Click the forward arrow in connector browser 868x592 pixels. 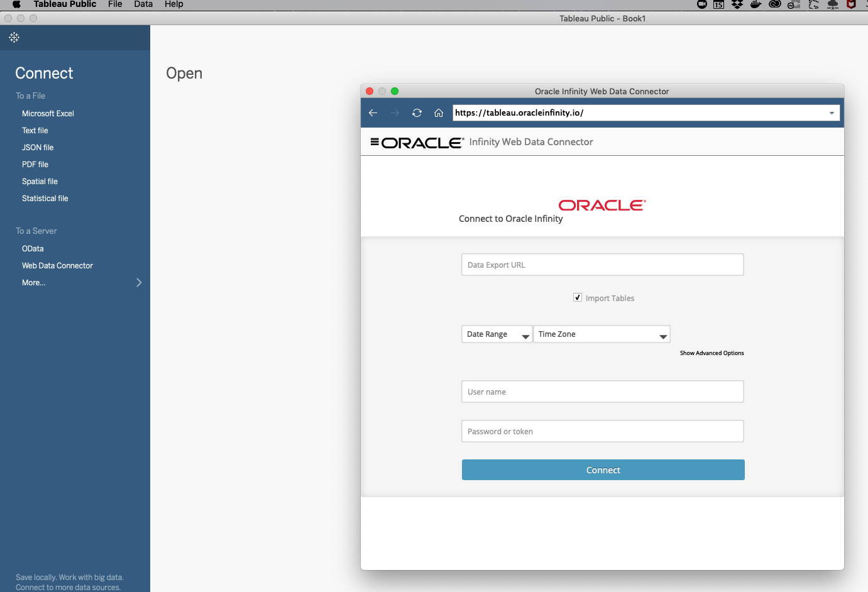click(395, 113)
